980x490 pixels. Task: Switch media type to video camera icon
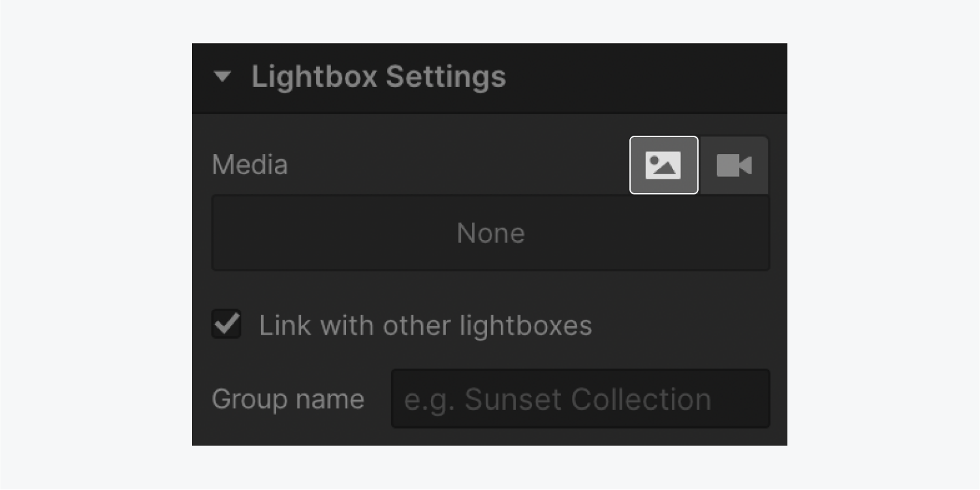click(734, 165)
